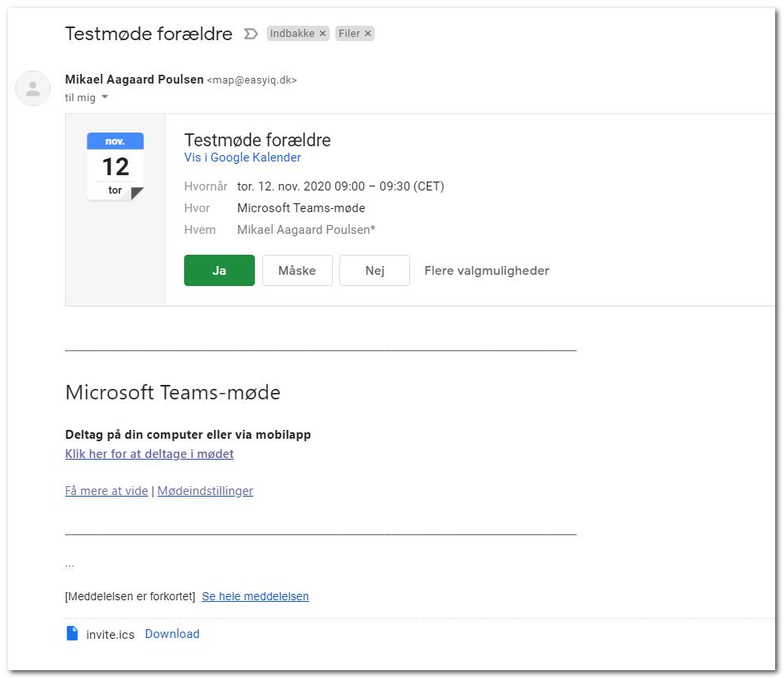Click the location text 'Microsoft Teams-møde' beside Hvor

(x=301, y=208)
